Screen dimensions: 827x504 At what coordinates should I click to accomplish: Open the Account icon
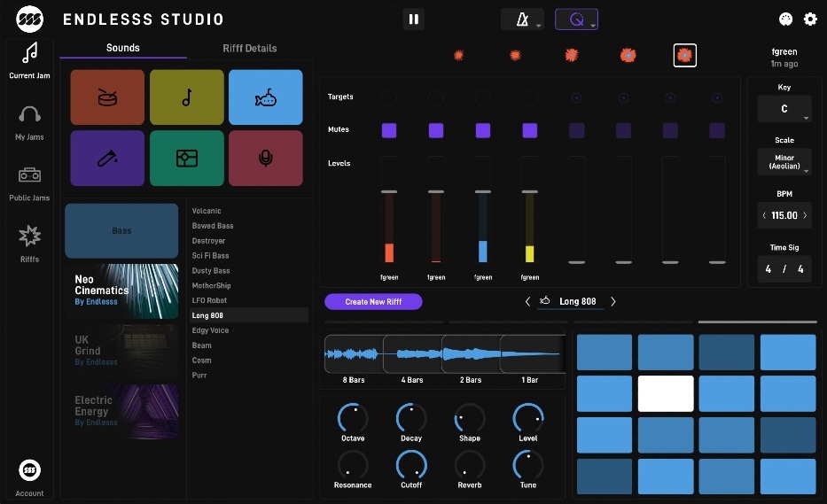29,469
